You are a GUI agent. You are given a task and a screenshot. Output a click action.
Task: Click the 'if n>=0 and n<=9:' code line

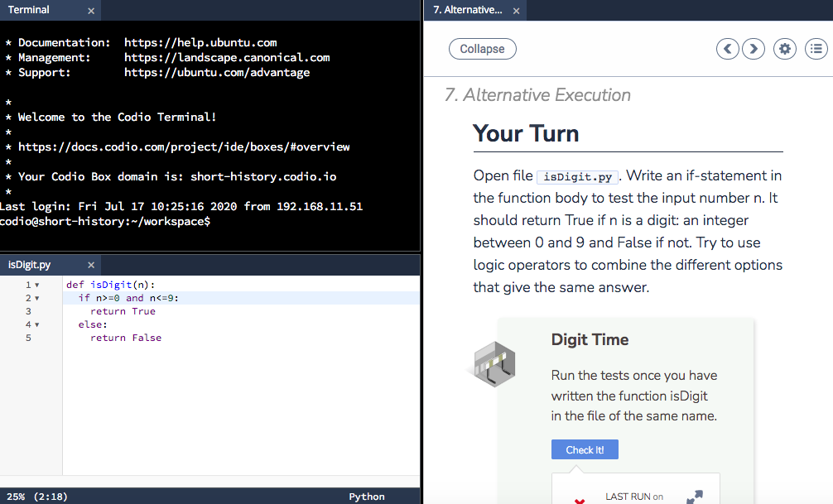(x=128, y=299)
